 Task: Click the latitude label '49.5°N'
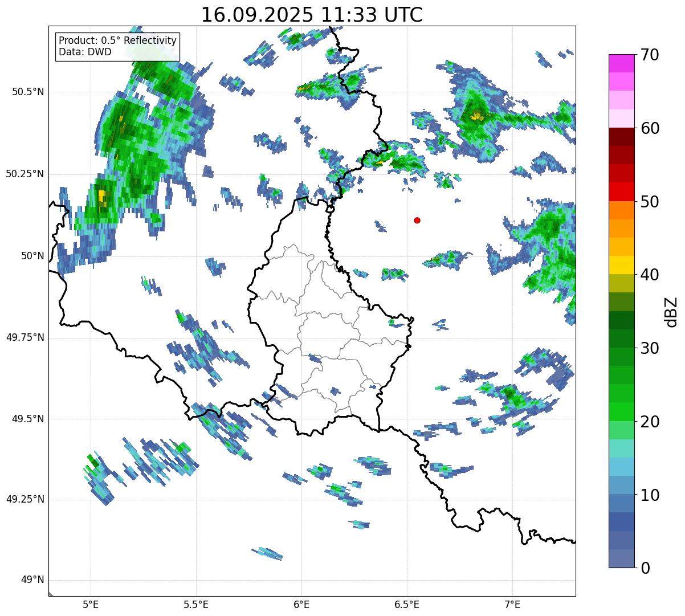click(28, 419)
